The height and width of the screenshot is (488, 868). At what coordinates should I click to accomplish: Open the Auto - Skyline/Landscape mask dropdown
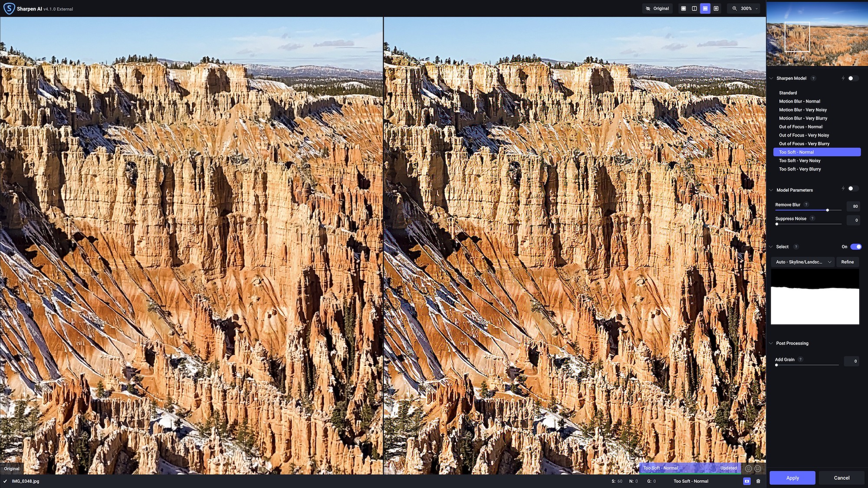pos(802,262)
